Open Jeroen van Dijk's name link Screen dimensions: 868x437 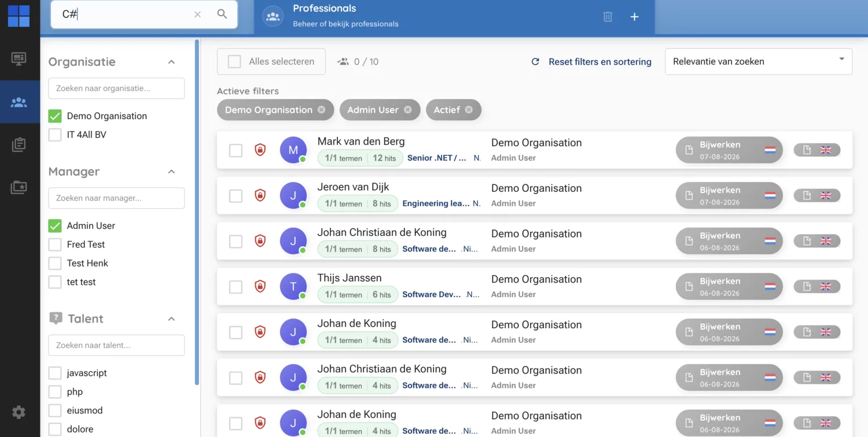pyautogui.click(x=353, y=187)
